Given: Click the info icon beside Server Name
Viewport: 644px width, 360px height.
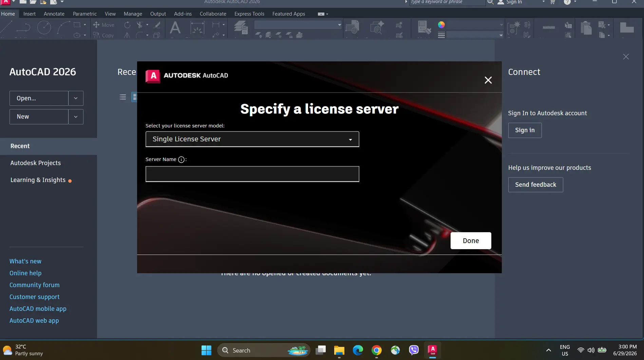Looking at the screenshot, I should (x=182, y=160).
